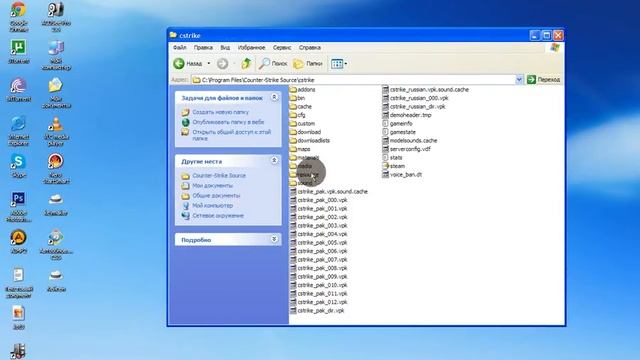Open the Google Chrome desktop shortcut
This screenshot has height=360, width=640.
pos(18,16)
